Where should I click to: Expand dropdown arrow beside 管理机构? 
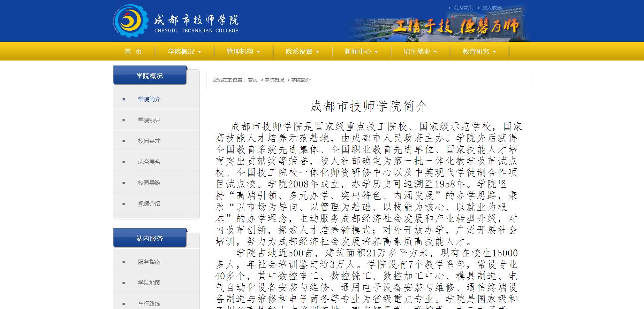pos(258,52)
